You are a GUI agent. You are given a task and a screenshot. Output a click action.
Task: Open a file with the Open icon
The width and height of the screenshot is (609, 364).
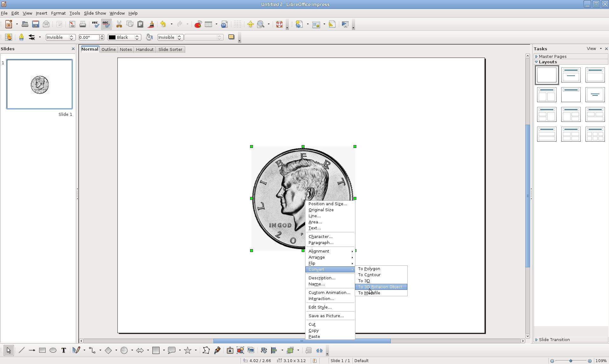[x=25, y=24]
